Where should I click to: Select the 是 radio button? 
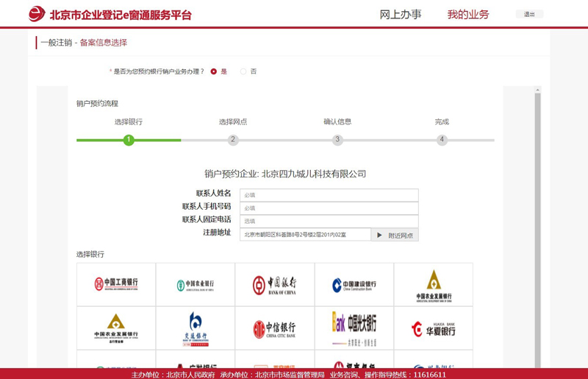214,71
